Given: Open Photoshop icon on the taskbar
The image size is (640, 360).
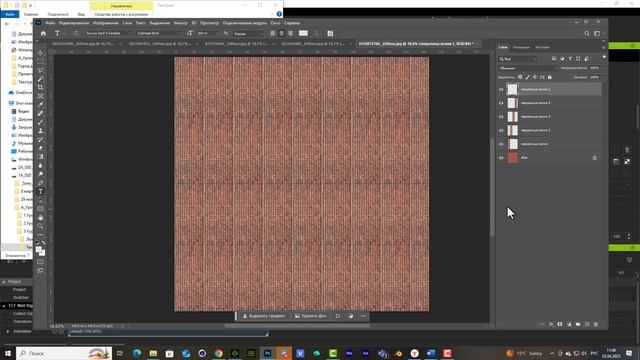Looking at the screenshot, I should tap(267, 353).
